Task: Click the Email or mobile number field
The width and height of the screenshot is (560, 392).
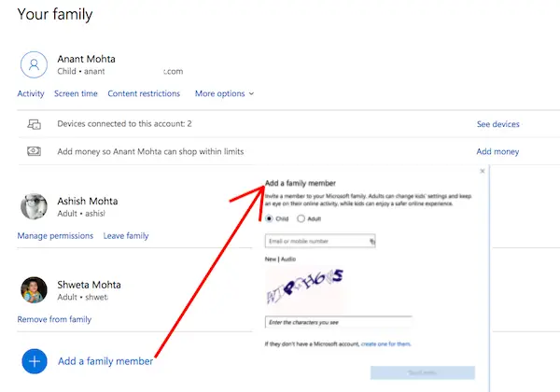Action: (x=315, y=241)
